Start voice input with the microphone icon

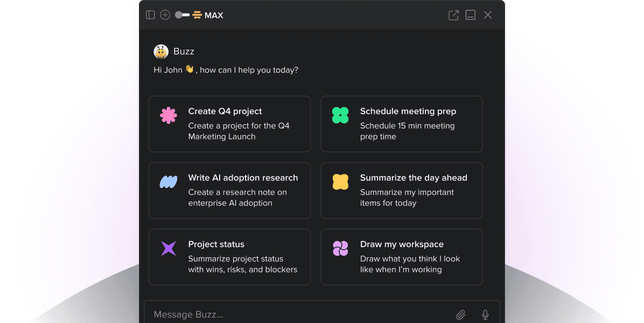pyautogui.click(x=485, y=314)
